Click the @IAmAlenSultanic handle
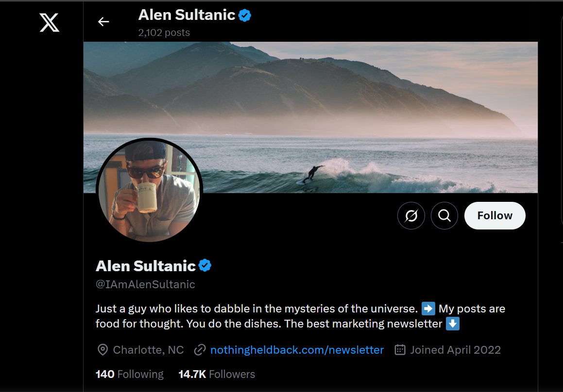This screenshot has height=392, width=563. (145, 284)
